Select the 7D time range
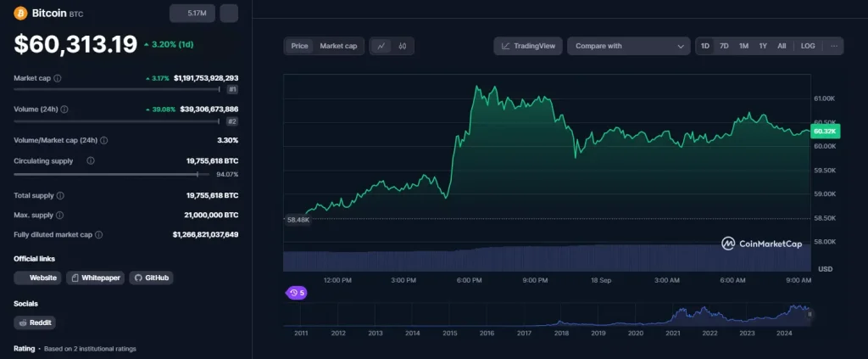This screenshot has height=359, width=868. pyautogui.click(x=724, y=46)
